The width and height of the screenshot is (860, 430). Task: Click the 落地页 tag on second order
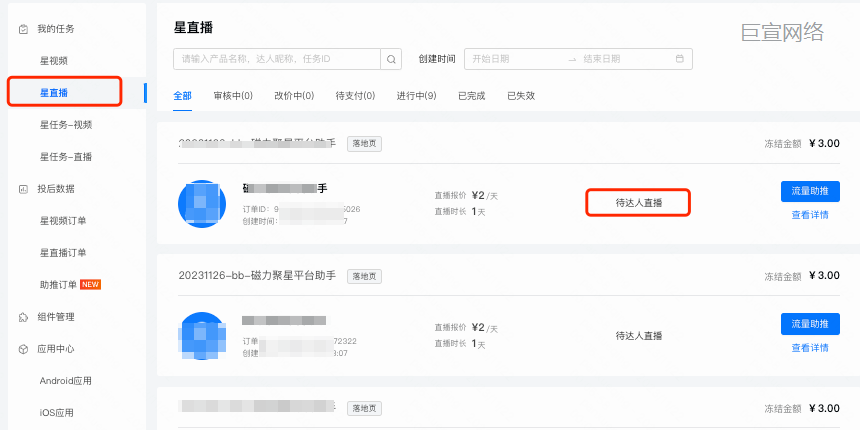364,276
